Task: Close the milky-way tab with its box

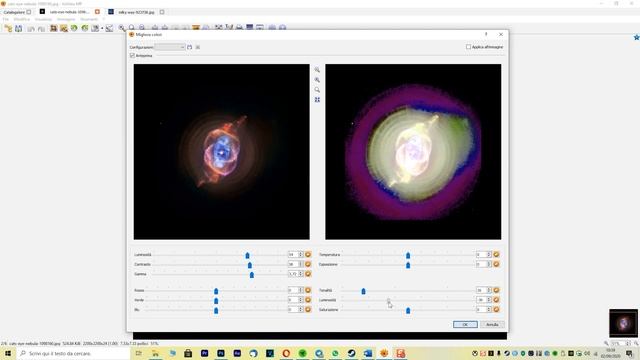Action: [x=162, y=12]
